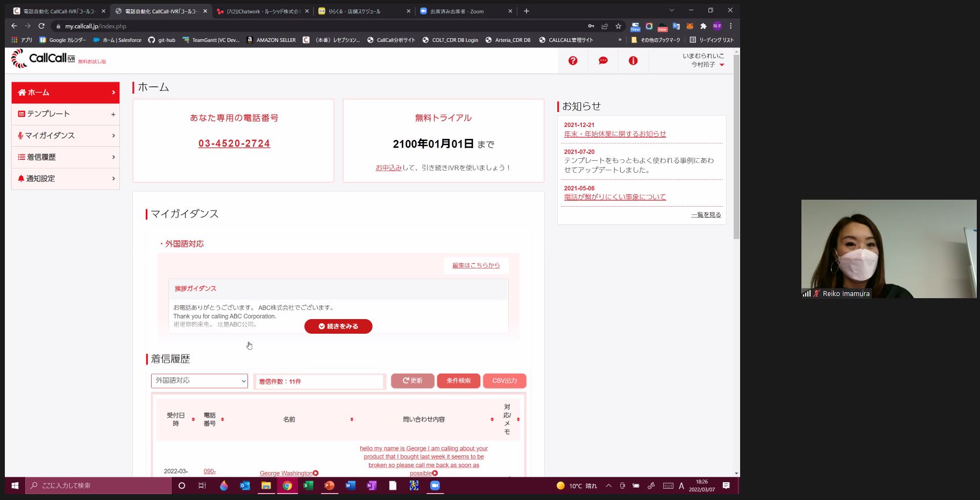Viewport: 980px width, 500px height.
Task: Open the Chrome profile avatar
Action: (717, 26)
